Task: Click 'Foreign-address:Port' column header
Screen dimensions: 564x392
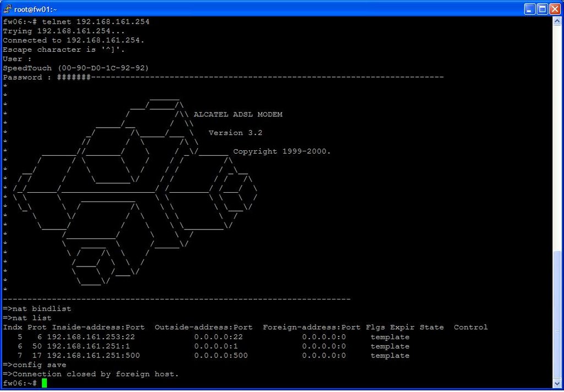Action: pyautogui.click(x=312, y=327)
